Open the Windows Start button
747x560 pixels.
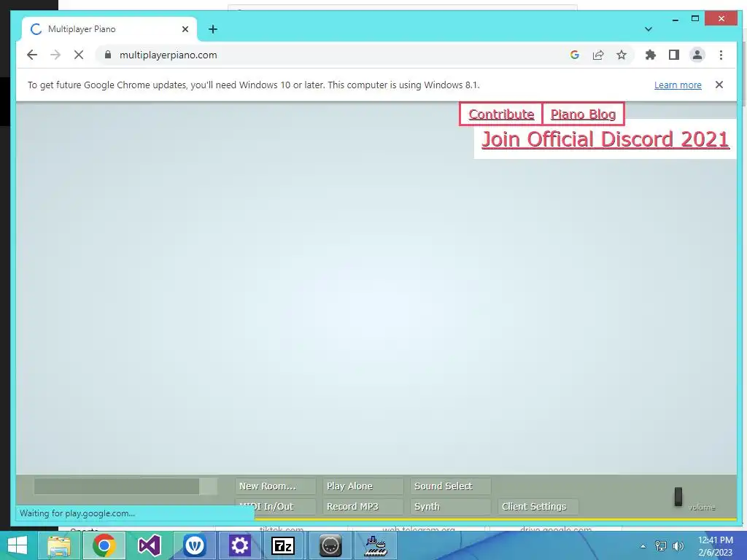pyautogui.click(x=18, y=545)
